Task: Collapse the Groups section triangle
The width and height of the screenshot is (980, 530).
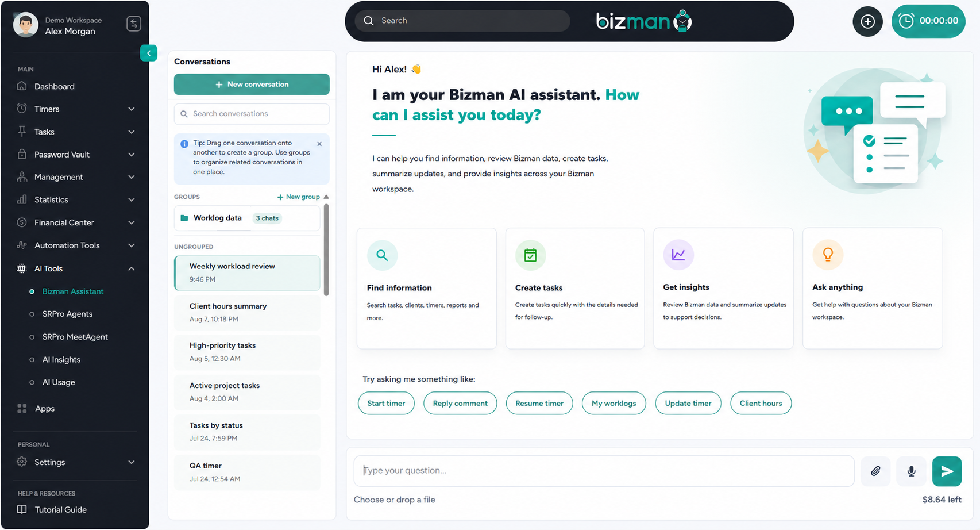Action: tap(326, 197)
